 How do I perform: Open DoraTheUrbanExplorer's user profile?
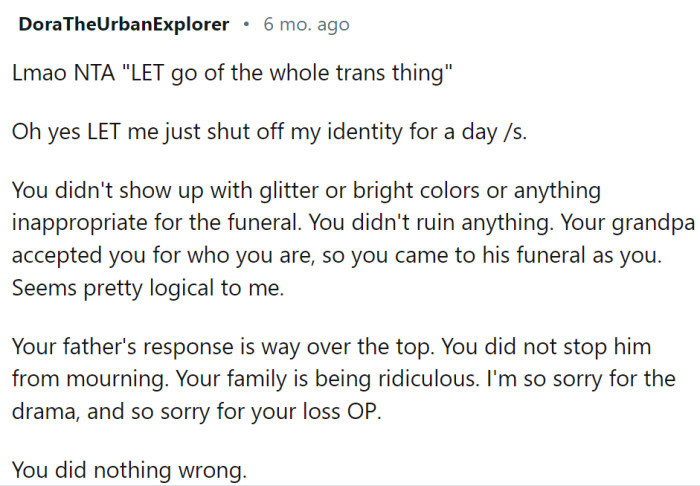click(124, 24)
